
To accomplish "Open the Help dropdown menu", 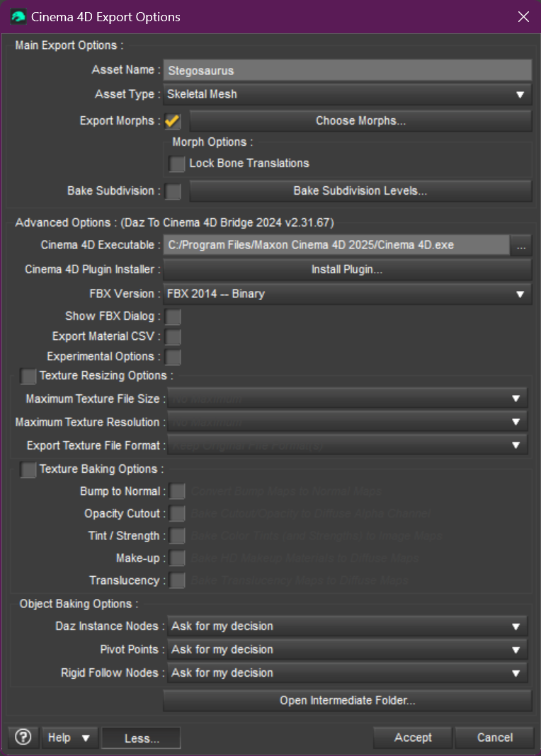I will [69, 738].
